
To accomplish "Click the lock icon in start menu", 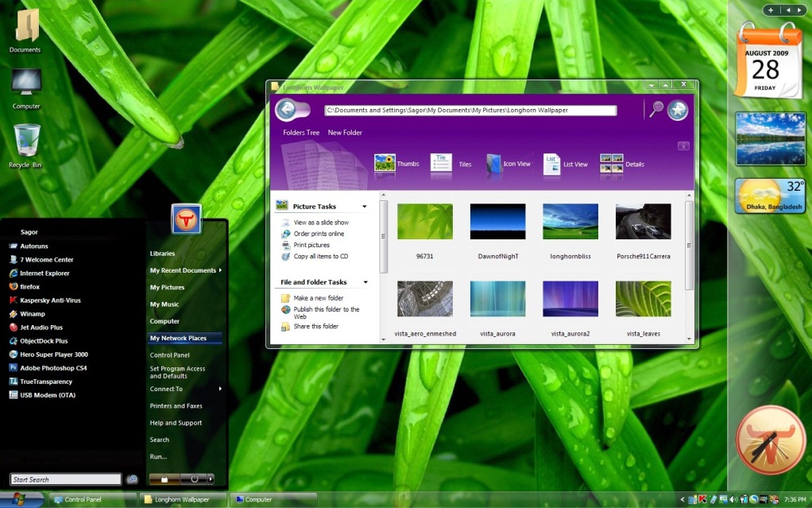I will coord(164,479).
